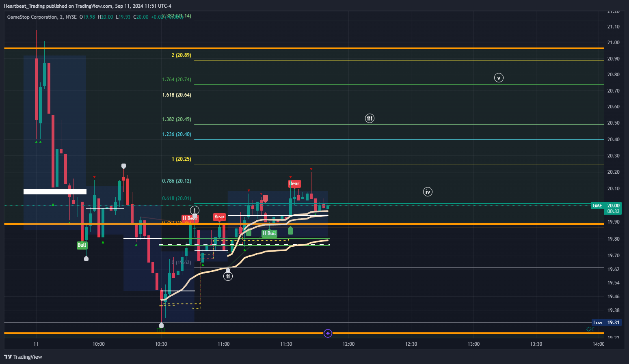629x364 pixels.
Task: Click the 20.80 price axis label
Action: (x=613, y=75)
